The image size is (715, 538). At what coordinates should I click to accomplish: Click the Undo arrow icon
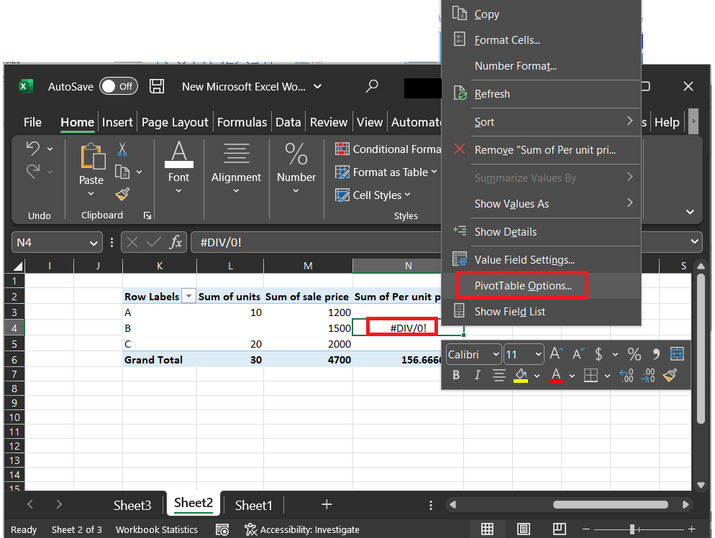coord(33,149)
